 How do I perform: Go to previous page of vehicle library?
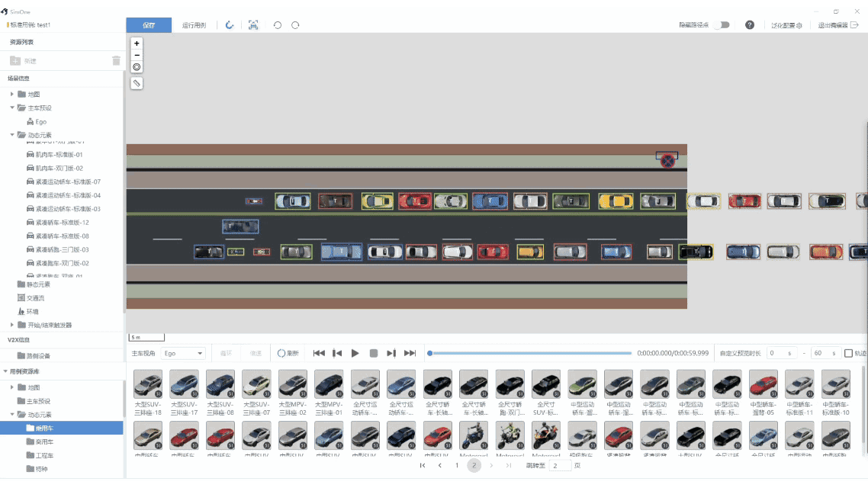[x=440, y=466]
